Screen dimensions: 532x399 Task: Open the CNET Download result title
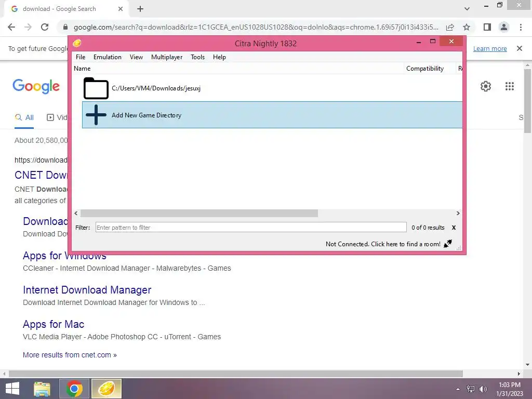point(41,175)
